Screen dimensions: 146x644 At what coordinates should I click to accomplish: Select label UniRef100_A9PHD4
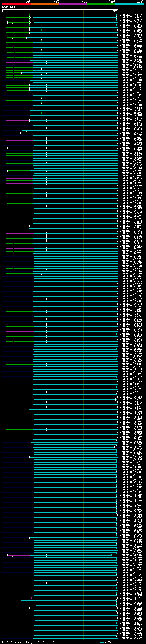[x=131, y=67]
